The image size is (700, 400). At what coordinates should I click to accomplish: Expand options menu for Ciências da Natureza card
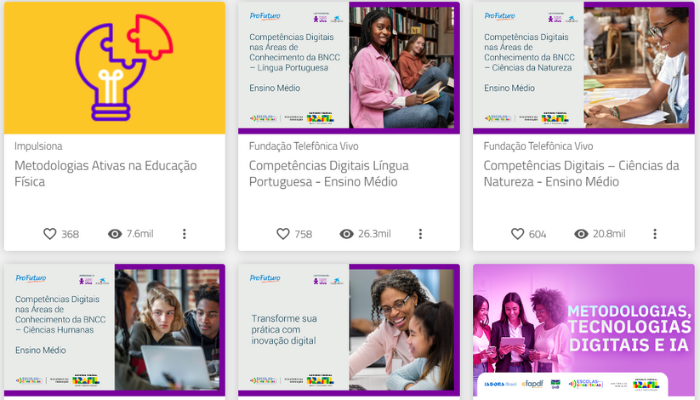655,234
